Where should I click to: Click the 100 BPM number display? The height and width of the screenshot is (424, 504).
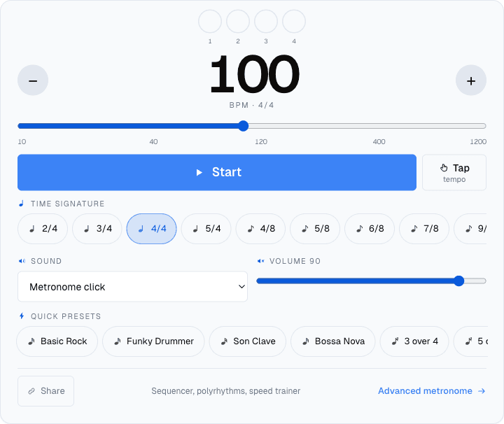point(255,74)
